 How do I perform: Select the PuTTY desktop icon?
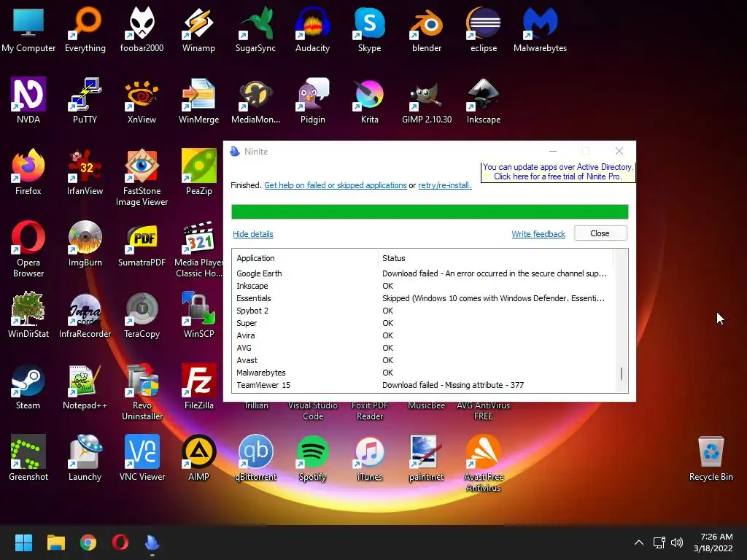(85, 101)
